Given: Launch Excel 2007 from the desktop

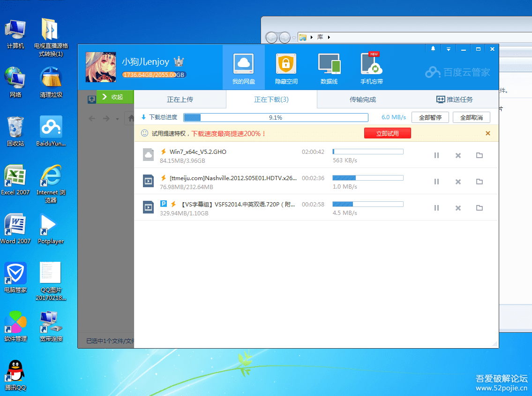Looking at the screenshot, I should click(15, 180).
